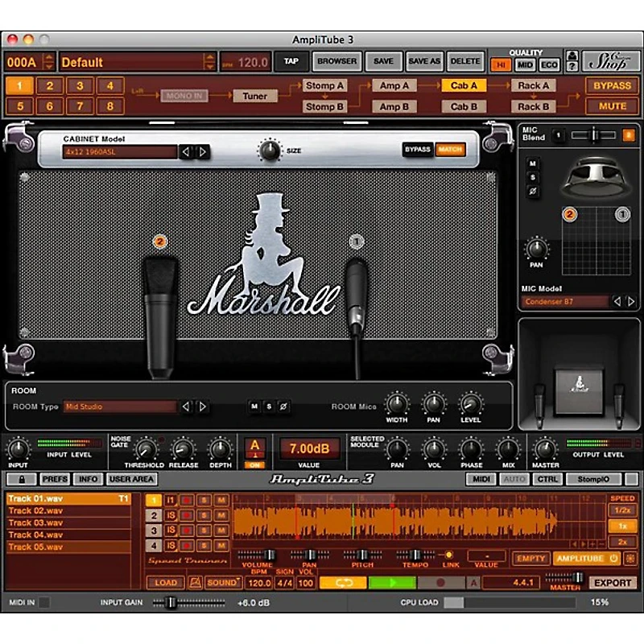
Task: Click the waveform zoom-in plus button
Action: (592, 544)
